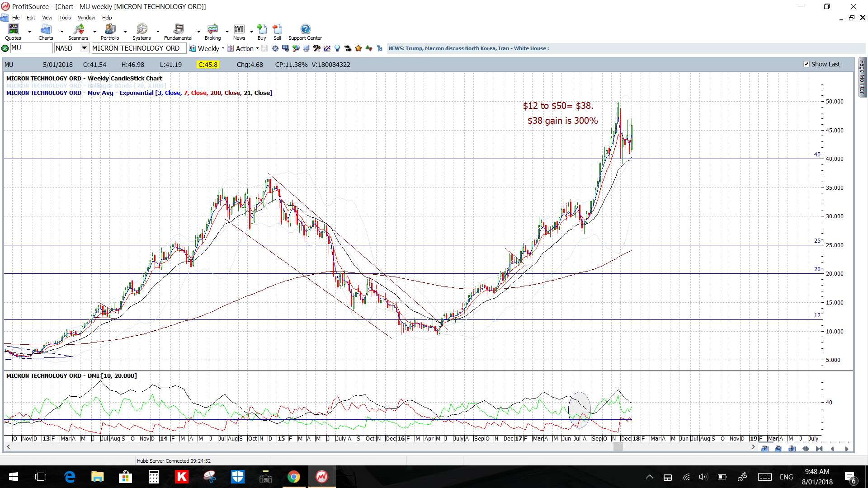This screenshot has width=868, height=488.
Task: Expand the Charts dropdown arrow
Action: coord(62,32)
